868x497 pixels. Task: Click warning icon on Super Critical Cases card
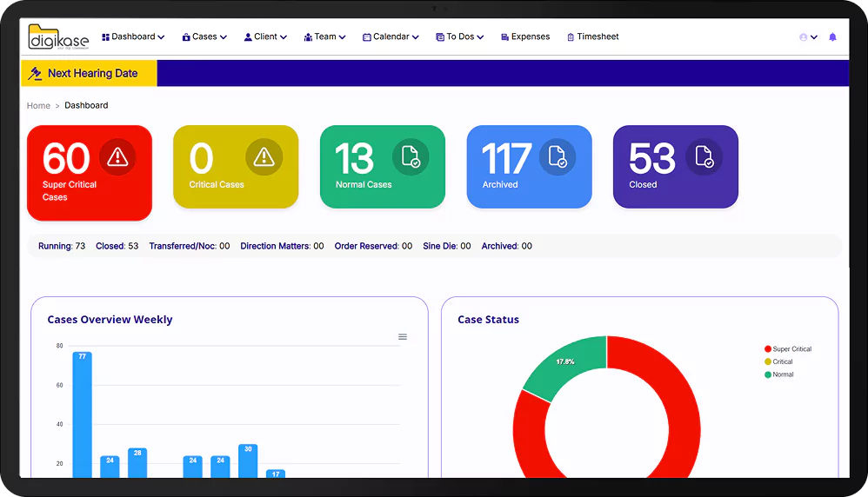click(117, 157)
